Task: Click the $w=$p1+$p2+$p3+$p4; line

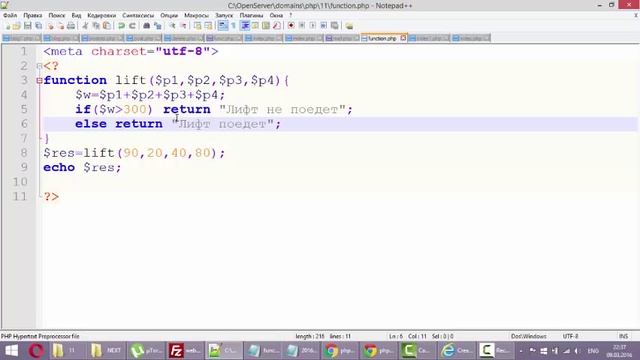Action: pos(150,95)
